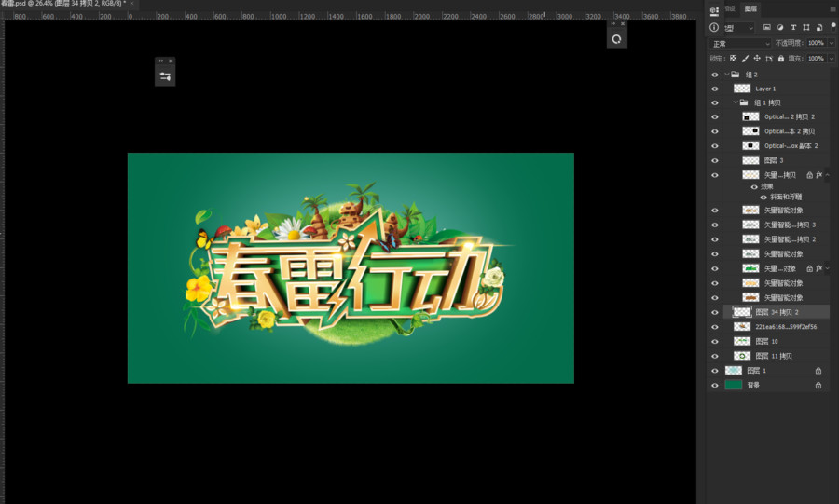Open the info panel icon
This screenshot has height=504, width=839.
pos(714,27)
